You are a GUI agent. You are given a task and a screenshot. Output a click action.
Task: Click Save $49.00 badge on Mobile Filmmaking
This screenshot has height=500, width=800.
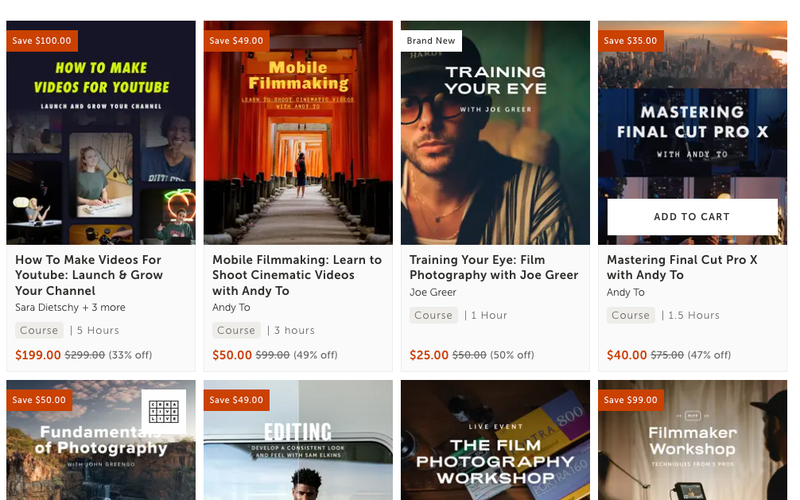coord(236,41)
